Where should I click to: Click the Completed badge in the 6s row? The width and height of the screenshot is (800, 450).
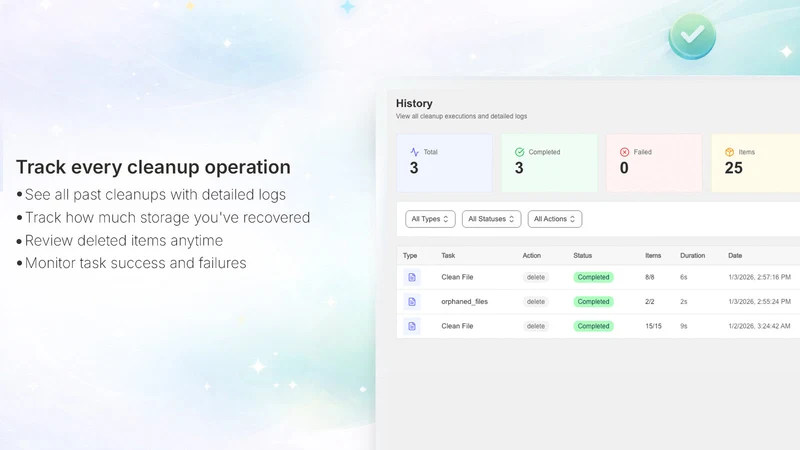click(593, 277)
